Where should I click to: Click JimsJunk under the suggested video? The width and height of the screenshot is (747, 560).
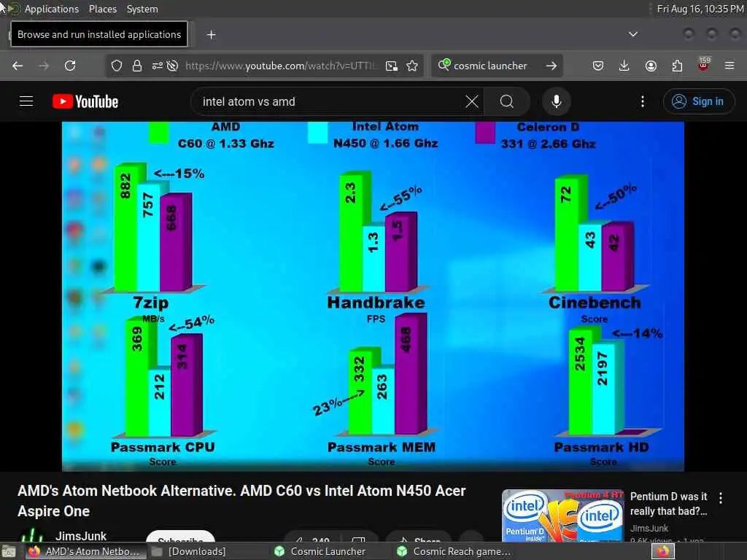pos(649,528)
